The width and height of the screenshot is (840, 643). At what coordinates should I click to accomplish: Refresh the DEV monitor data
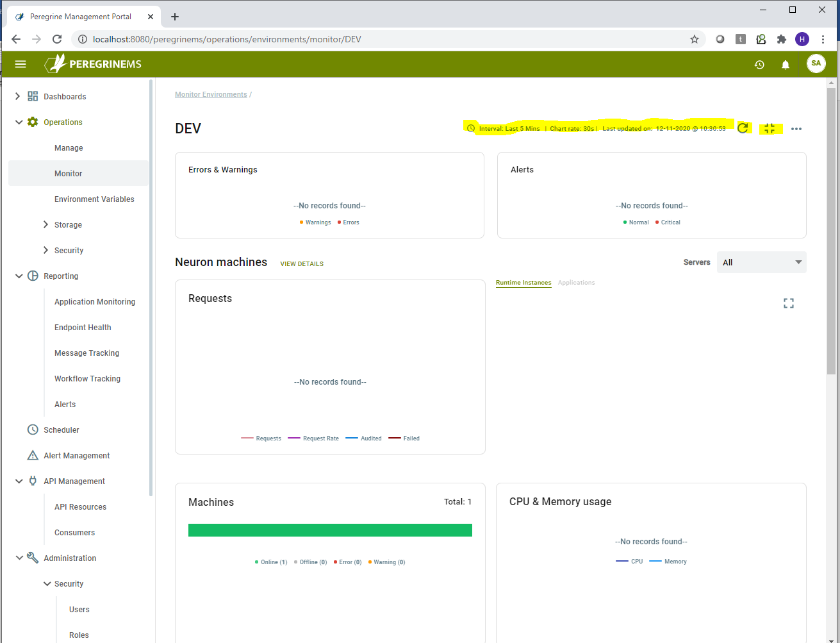[x=743, y=128]
